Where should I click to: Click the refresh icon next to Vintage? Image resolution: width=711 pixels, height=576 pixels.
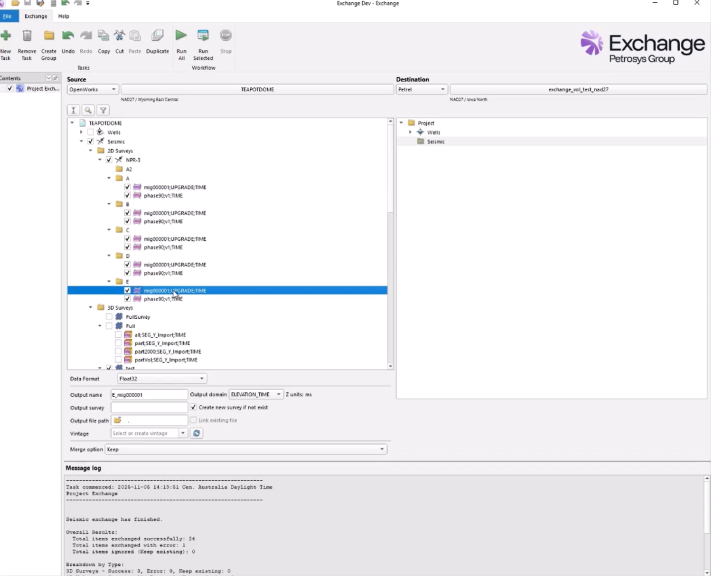point(197,433)
